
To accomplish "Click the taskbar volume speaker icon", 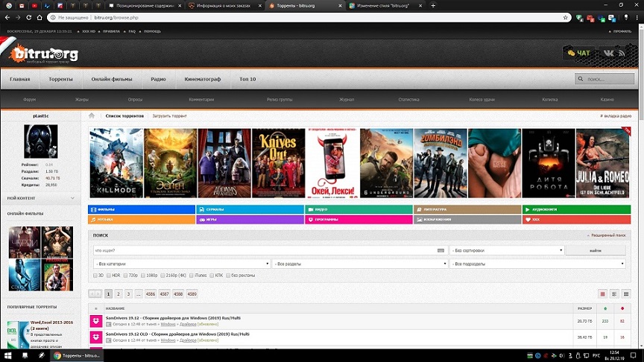I will [x=561, y=355].
